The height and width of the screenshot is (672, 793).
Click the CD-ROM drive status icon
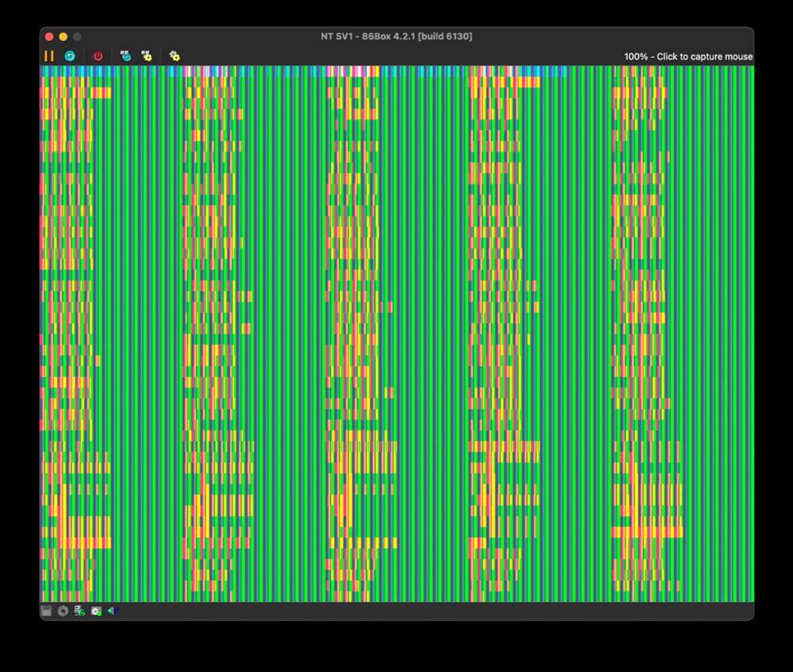pos(63,611)
